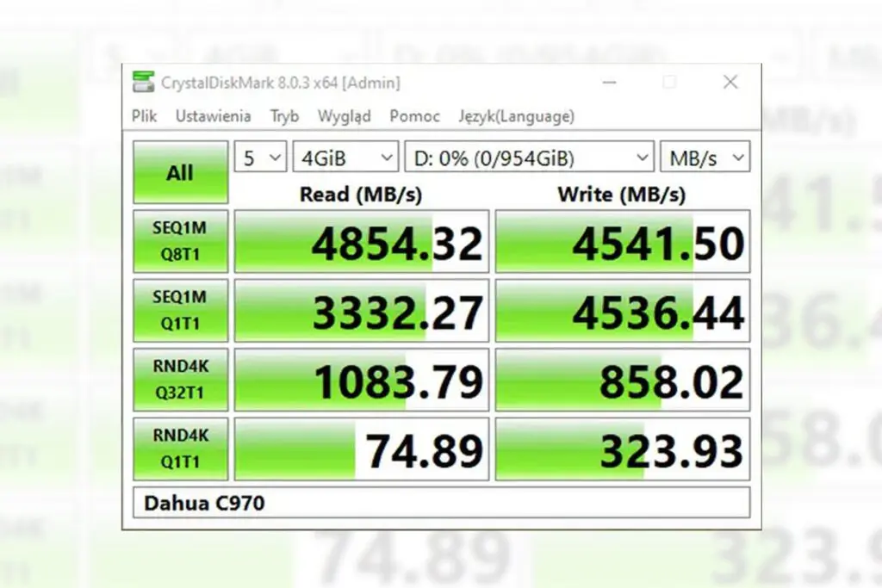Open the target drive selector for drive D:
Screen dimensions: 882x588
529,157
